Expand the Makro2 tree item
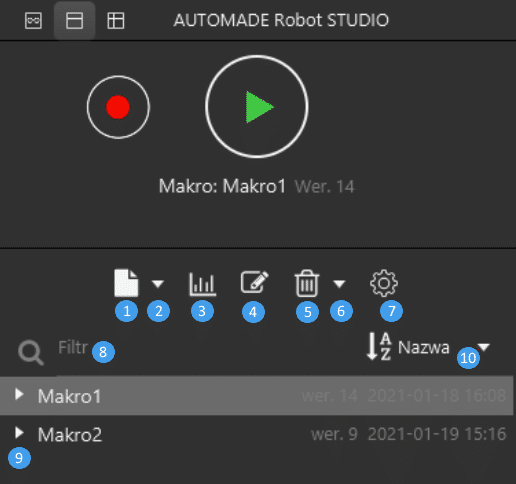 coord(19,433)
